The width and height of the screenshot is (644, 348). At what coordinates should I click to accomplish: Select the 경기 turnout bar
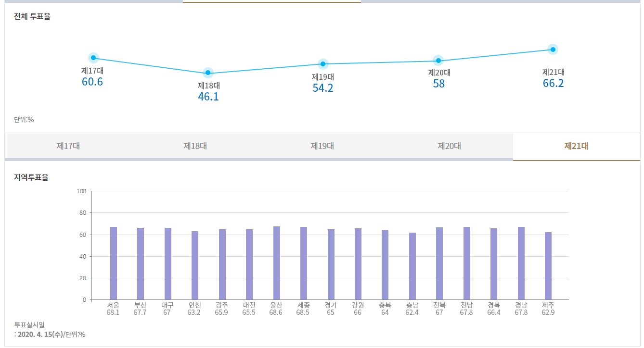[331, 264]
